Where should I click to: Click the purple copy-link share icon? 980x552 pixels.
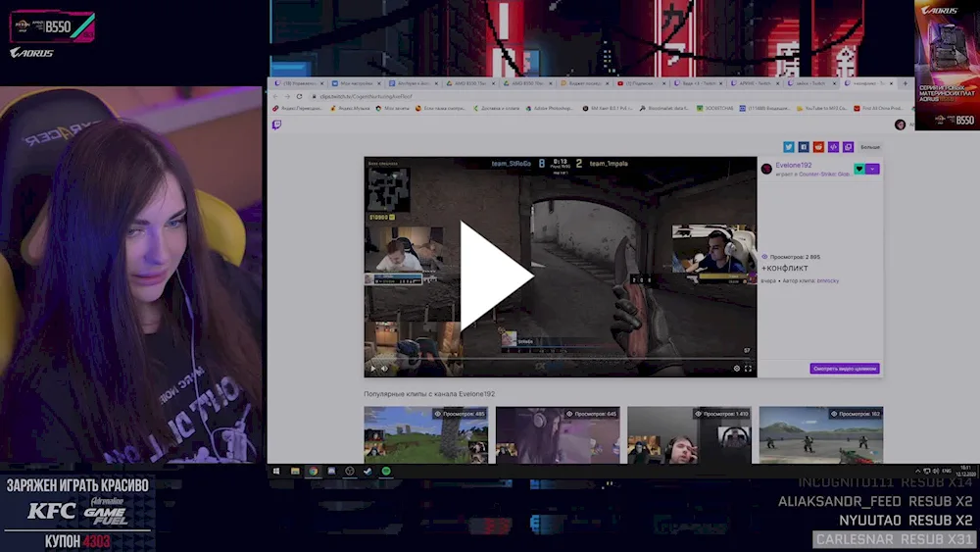pos(848,147)
